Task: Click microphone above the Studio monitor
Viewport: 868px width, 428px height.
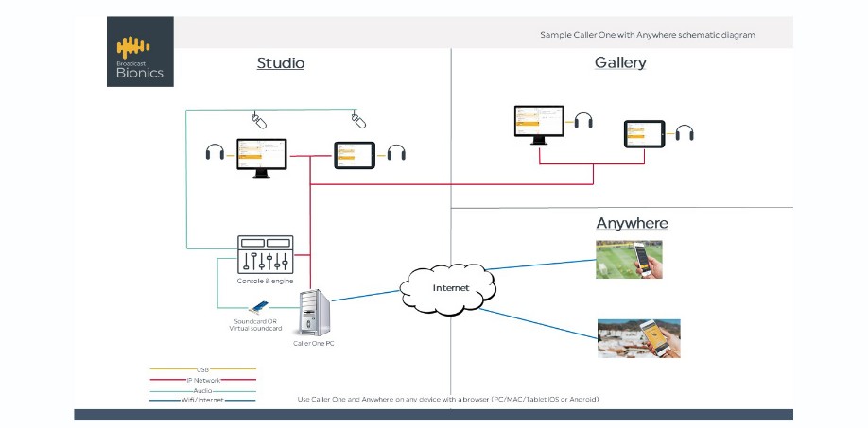Action: (259, 120)
